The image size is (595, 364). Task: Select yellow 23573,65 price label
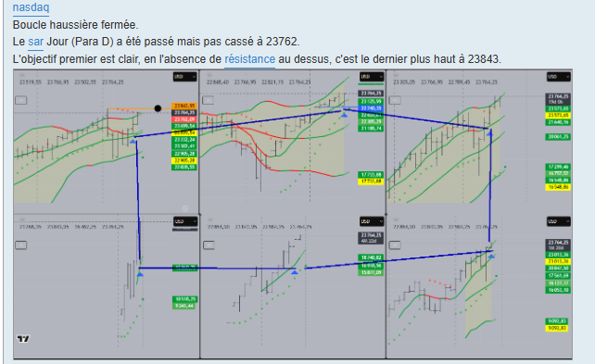click(x=558, y=115)
